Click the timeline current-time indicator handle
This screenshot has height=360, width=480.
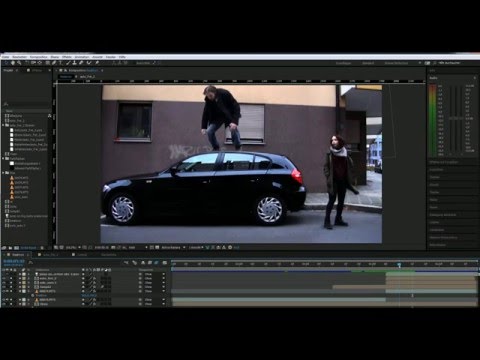coord(399,265)
